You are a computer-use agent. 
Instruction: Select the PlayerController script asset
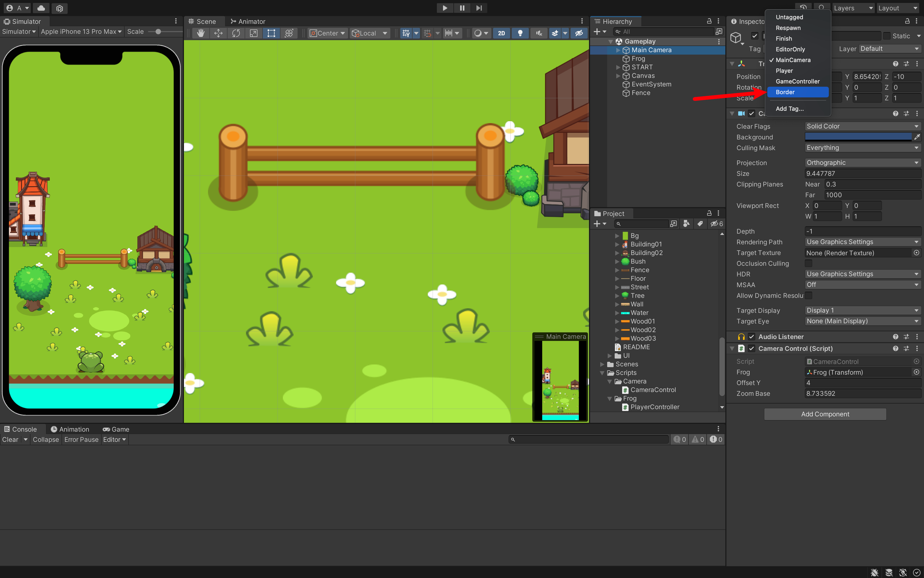(654, 407)
